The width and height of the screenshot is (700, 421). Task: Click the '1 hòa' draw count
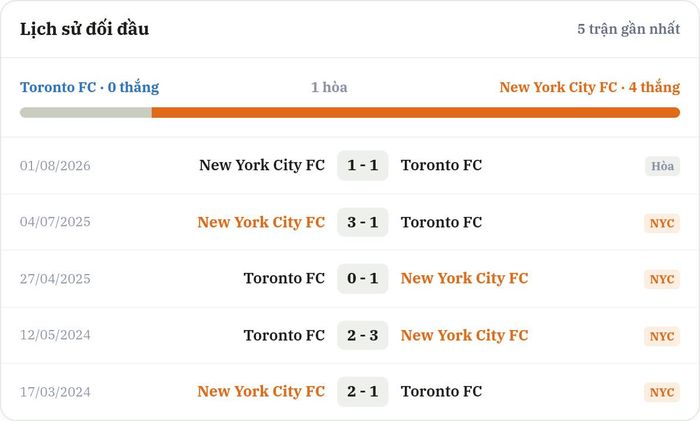coord(329,87)
